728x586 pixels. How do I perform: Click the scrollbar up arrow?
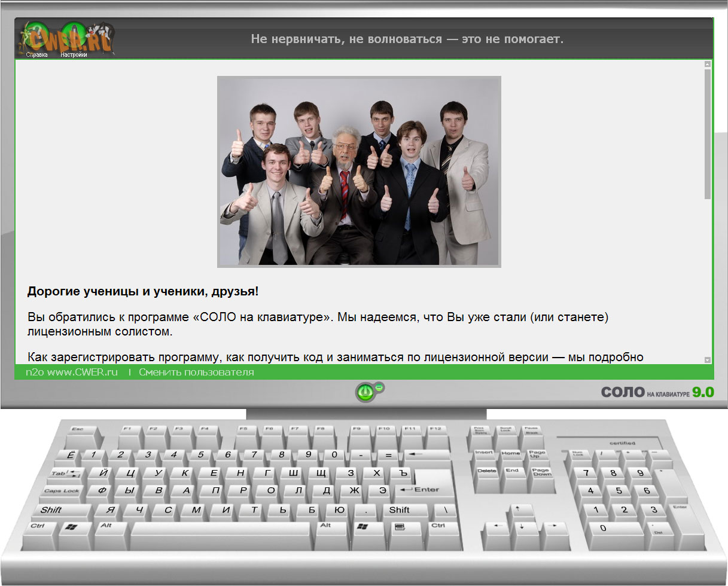[x=708, y=64]
